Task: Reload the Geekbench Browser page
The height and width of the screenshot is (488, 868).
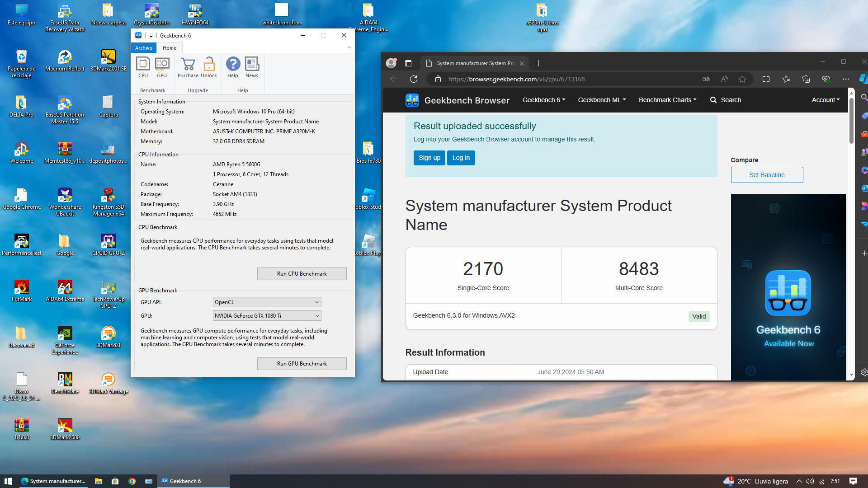Action: pyautogui.click(x=414, y=79)
